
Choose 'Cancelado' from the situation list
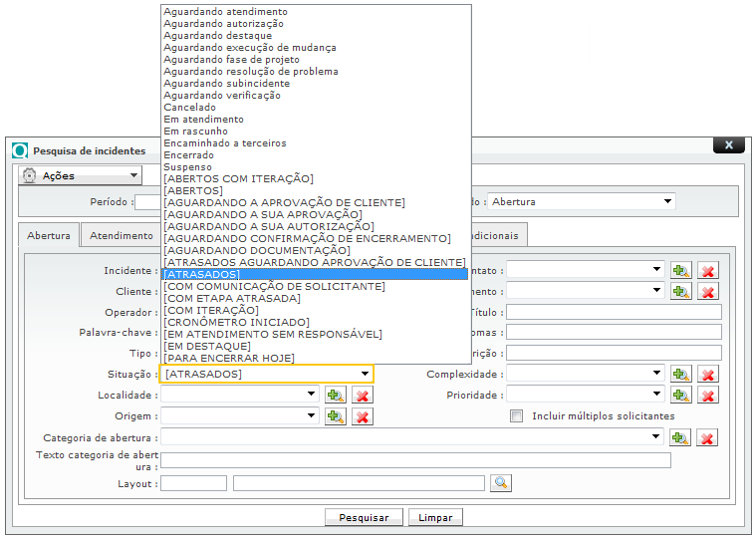[190, 108]
